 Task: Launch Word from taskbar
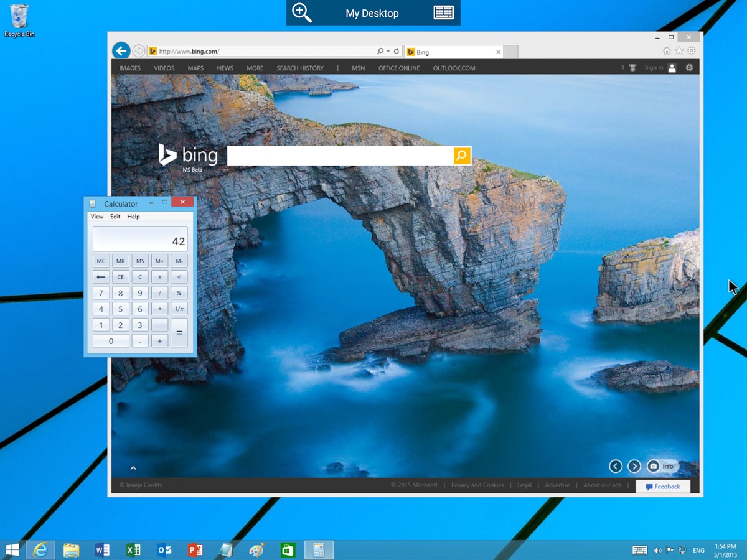pos(102,550)
